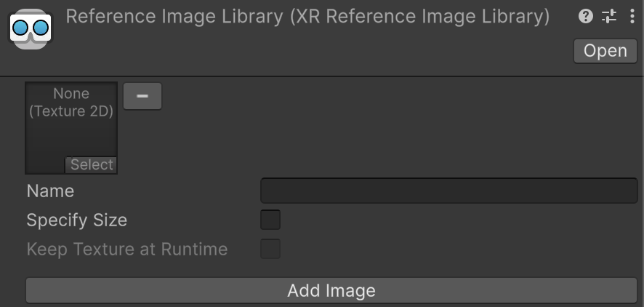Click the XR goggles asset icon
The width and height of the screenshot is (644, 307).
coord(31,28)
